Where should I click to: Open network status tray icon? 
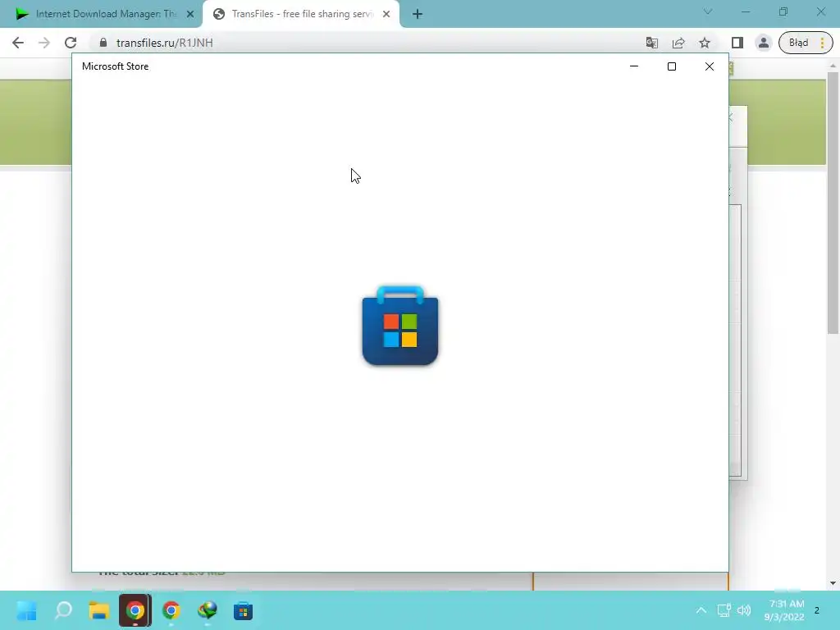click(724, 610)
